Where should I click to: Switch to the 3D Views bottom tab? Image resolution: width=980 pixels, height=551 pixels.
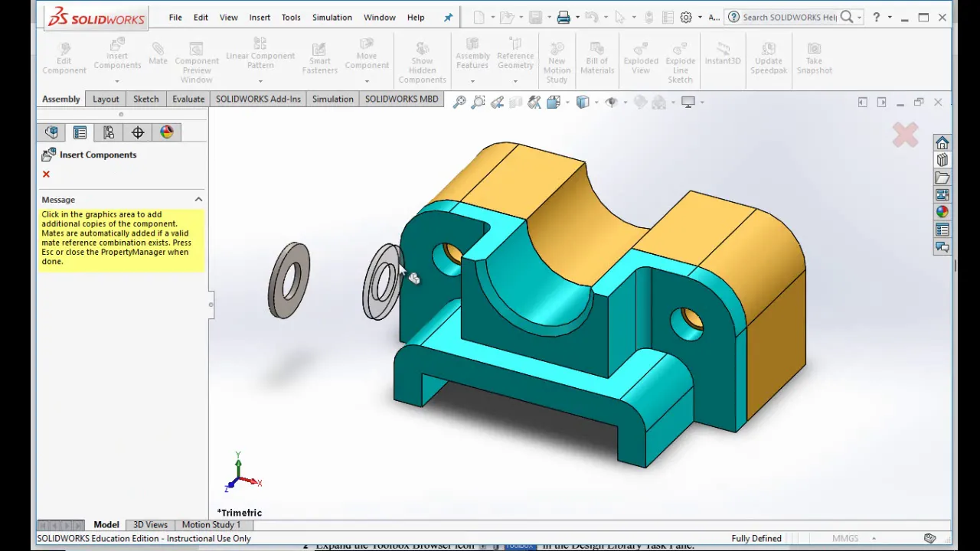point(150,524)
